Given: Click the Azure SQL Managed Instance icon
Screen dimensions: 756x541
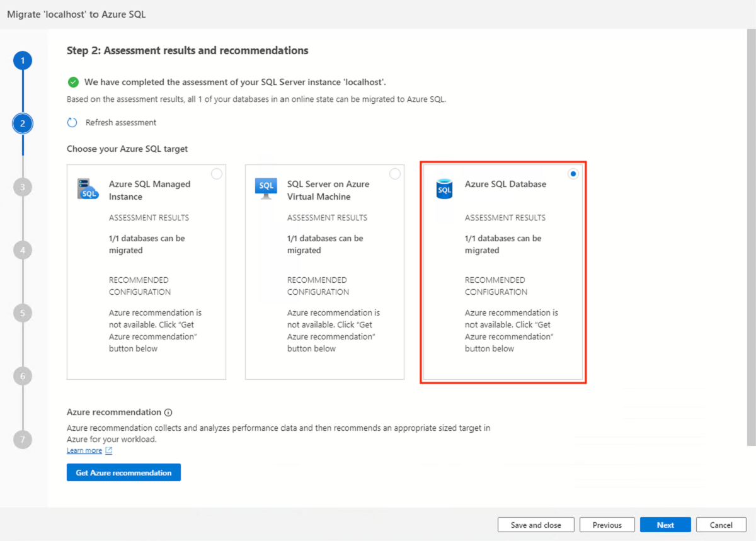Looking at the screenshot, I should (x=88, y=188).
